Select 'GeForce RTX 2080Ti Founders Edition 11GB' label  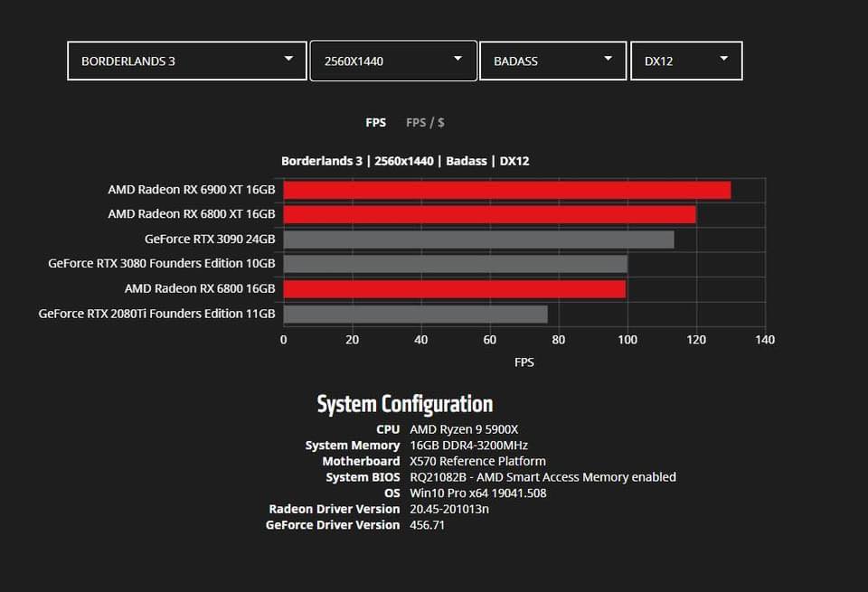[x=156, y=314]
